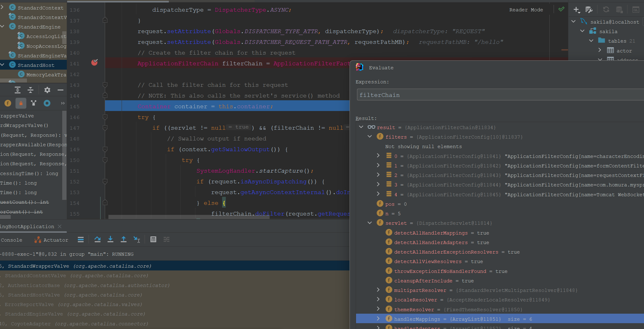Expand filter element 4 Tomcat WebSocket
The image size is (644, 329).
click(x=378, y=194)
